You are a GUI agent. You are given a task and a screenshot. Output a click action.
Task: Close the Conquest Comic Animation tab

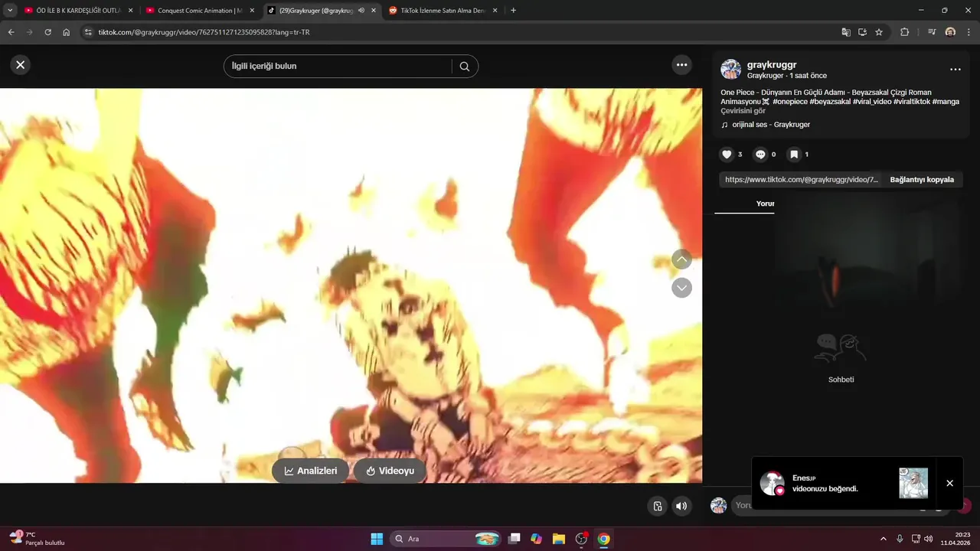252,11
